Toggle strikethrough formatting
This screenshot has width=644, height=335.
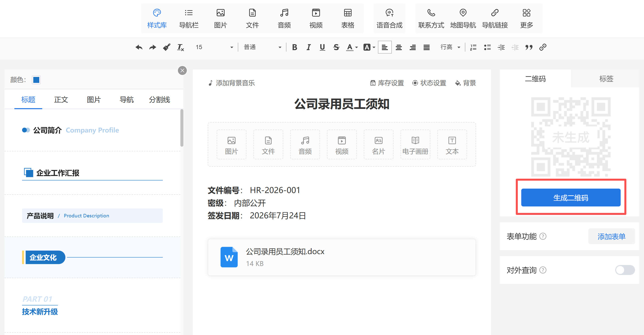336,47
